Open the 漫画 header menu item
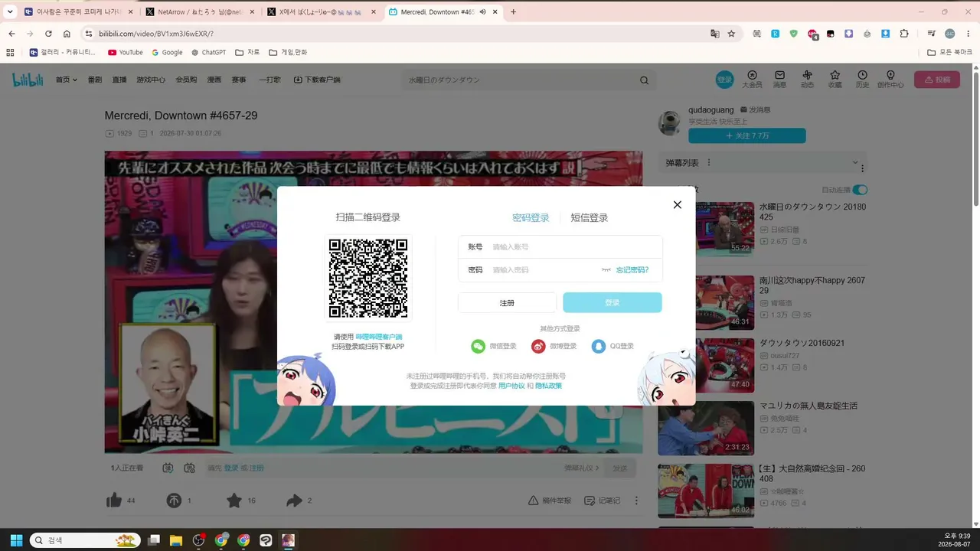The image size is (980, 551). point(214,80)
